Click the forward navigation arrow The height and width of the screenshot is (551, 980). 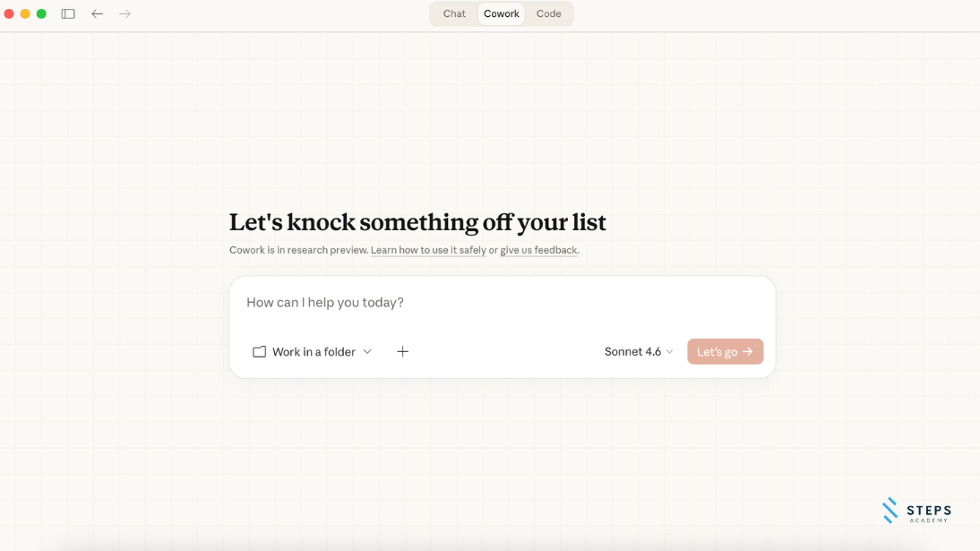click(125, 14)
